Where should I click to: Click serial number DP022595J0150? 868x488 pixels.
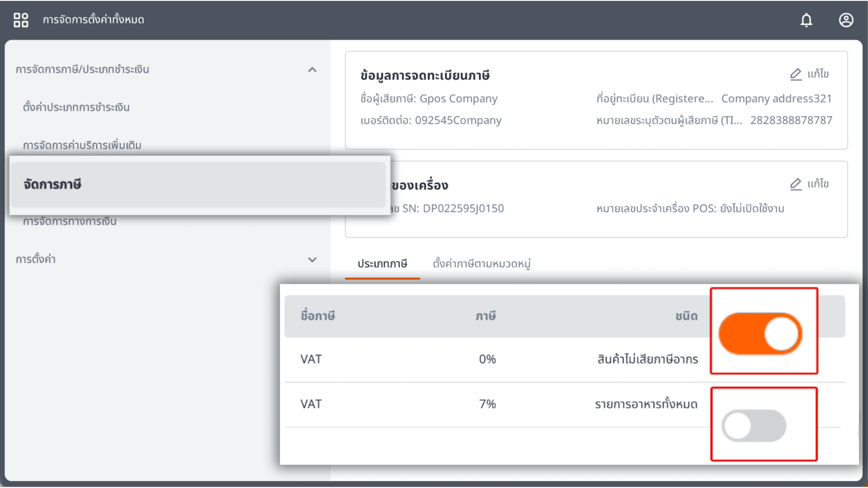point(463,208)
